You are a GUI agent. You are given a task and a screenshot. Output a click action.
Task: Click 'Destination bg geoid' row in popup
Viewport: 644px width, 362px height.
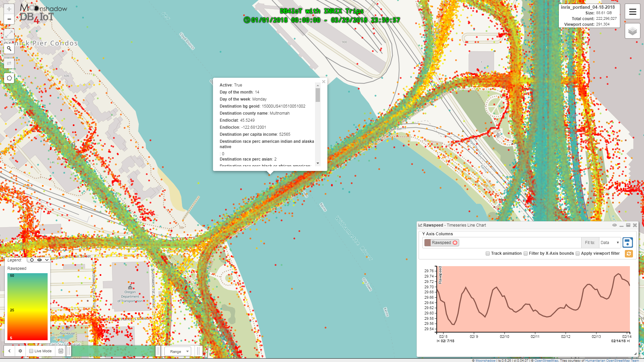(x=263, y=106)
